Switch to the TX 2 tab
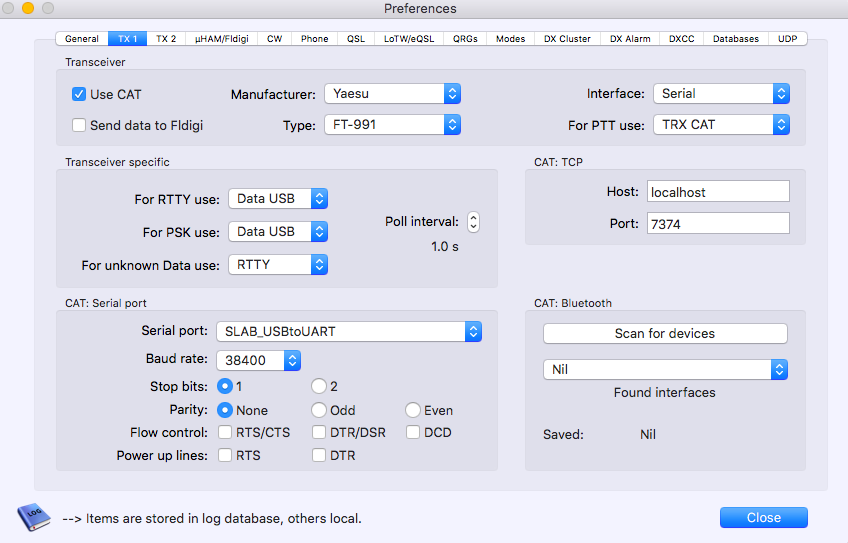 coord(166,38)
